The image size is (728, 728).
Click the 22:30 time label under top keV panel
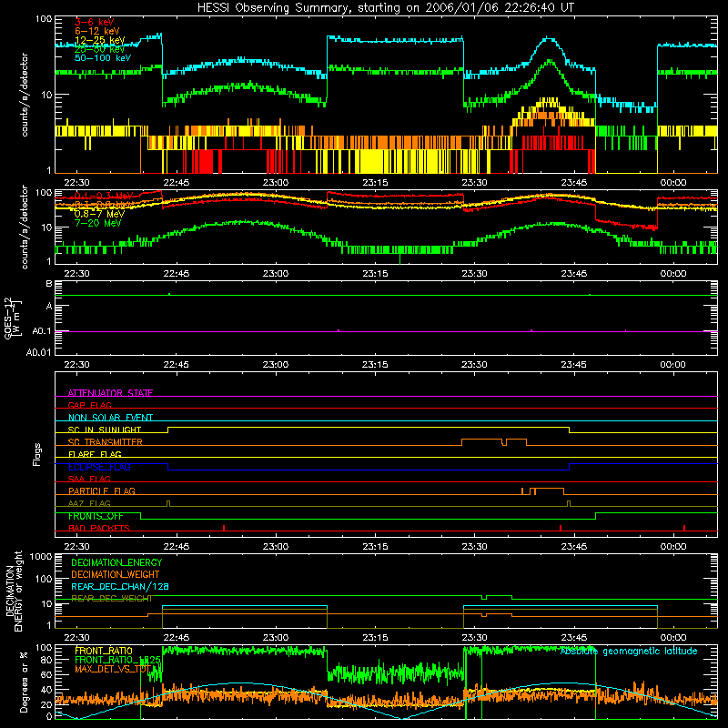(x=76, y=183)
